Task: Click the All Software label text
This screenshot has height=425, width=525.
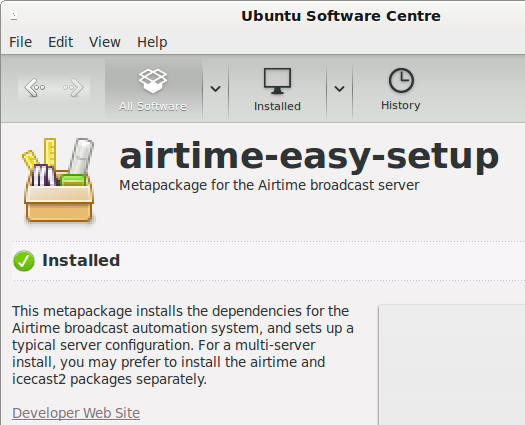Action: coord(153,107)
